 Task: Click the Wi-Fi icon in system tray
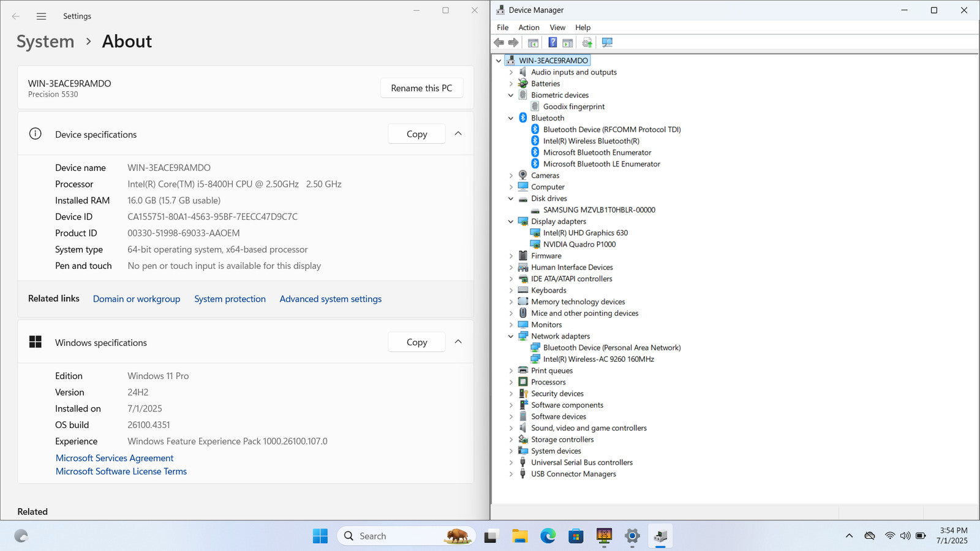[889, 536]
